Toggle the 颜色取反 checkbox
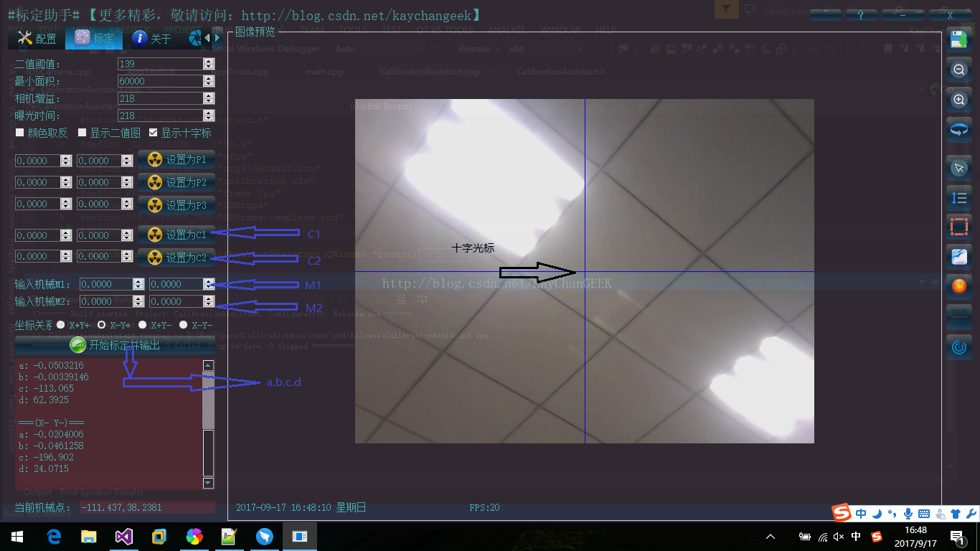 tap(20, 133)
